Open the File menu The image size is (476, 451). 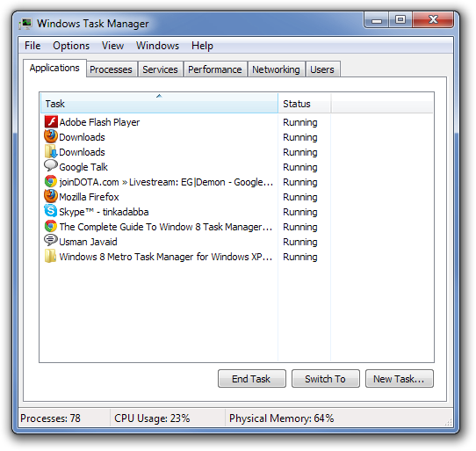(x=32, y=46)
